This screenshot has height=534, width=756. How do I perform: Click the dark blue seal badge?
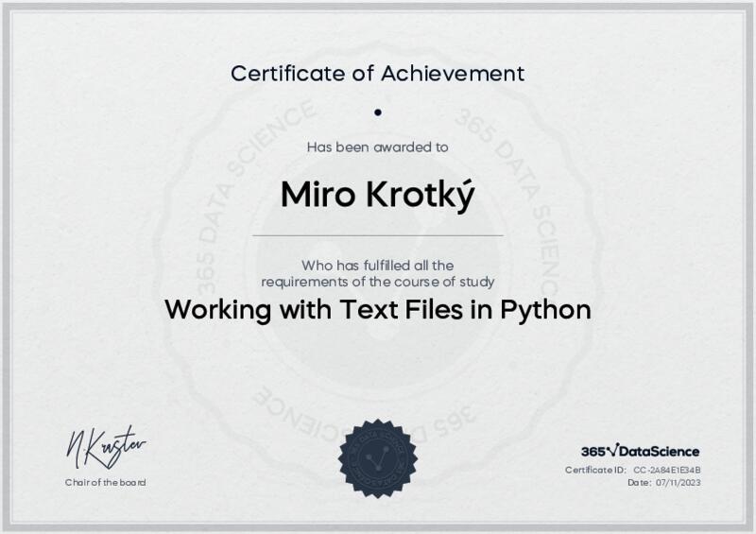377,459
